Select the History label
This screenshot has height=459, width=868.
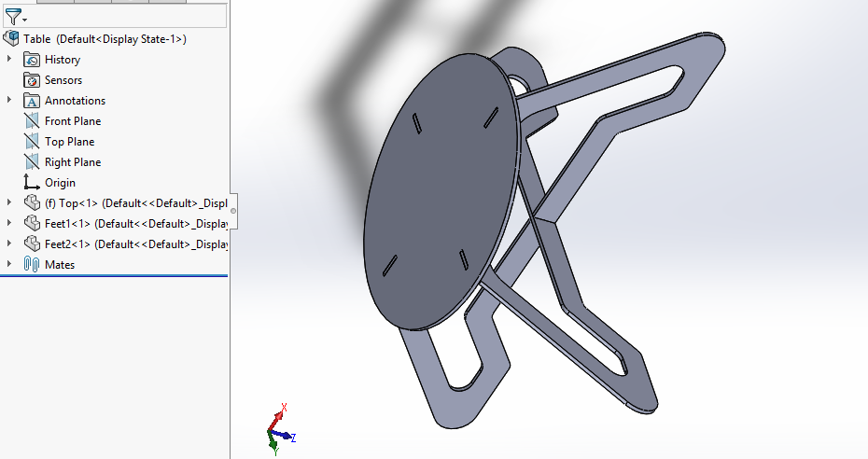[63, 60]
